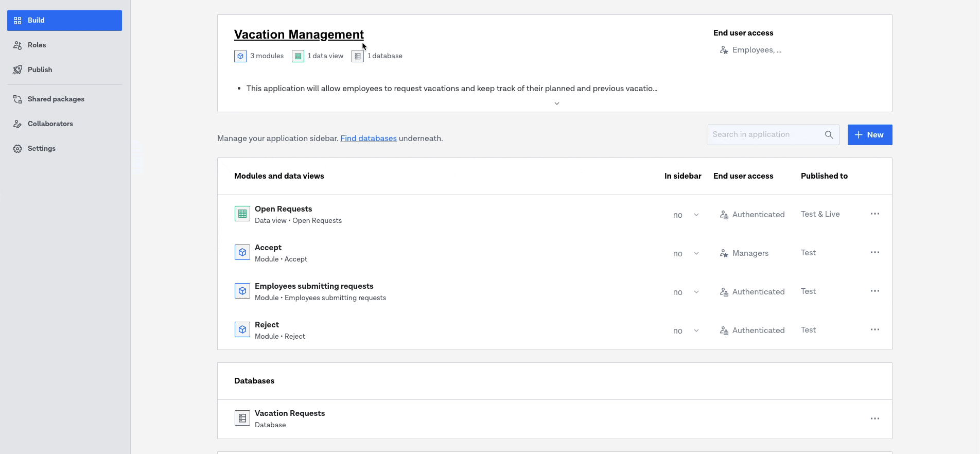Click the Vacation Requests database icon
Screen dimensions: 980x454
(x=242, y=418)
